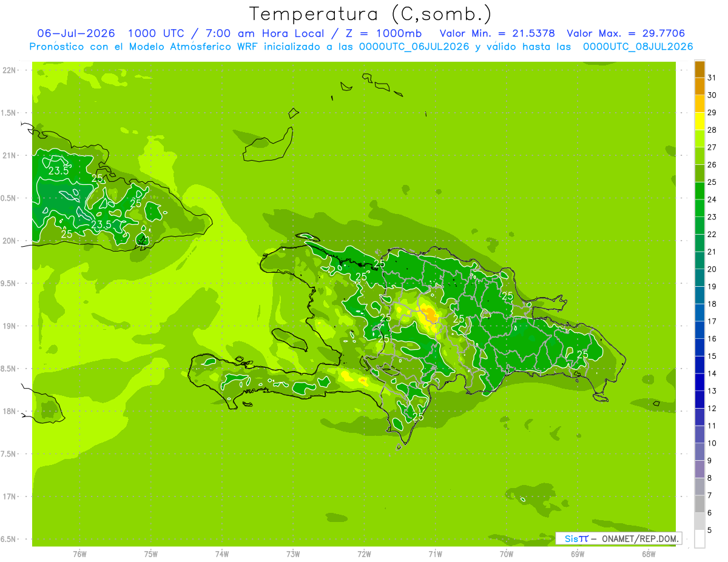Select the 68W longitude axis label
The image size is (728, 562).
(649, 554)
